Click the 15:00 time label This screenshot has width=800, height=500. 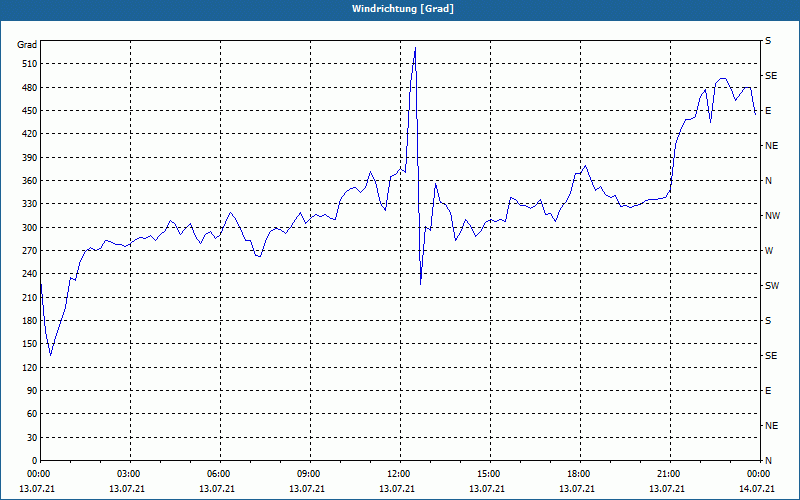coord(487,474)
